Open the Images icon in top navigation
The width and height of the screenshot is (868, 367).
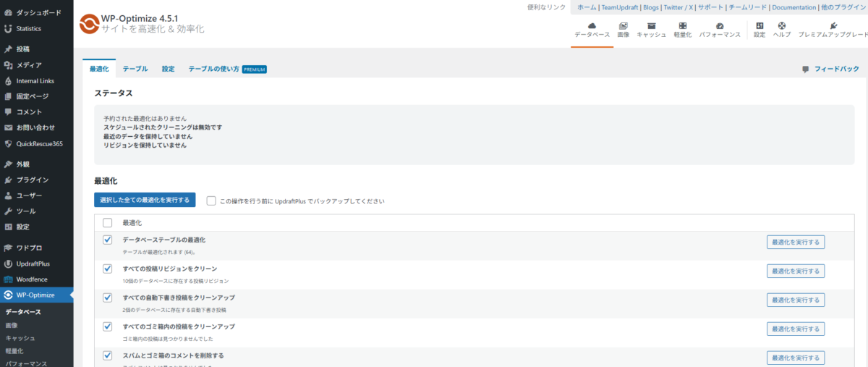click(623, 26)
